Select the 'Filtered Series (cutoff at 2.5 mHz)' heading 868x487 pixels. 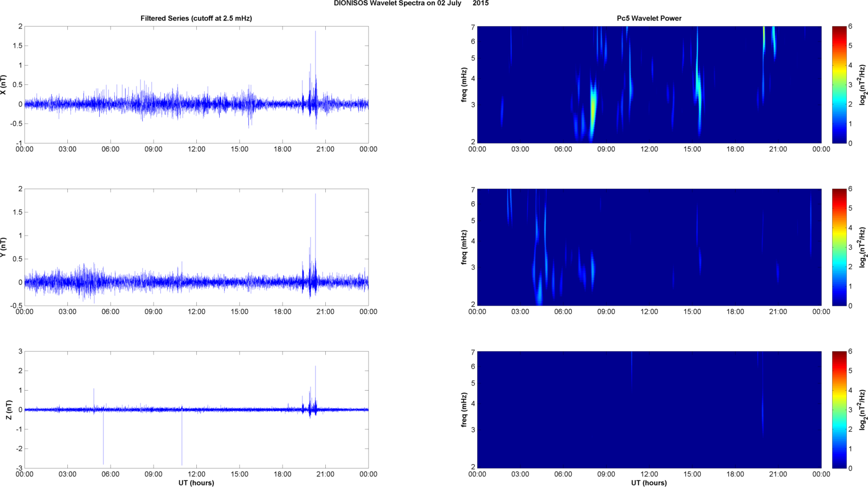tap(196, 18)
